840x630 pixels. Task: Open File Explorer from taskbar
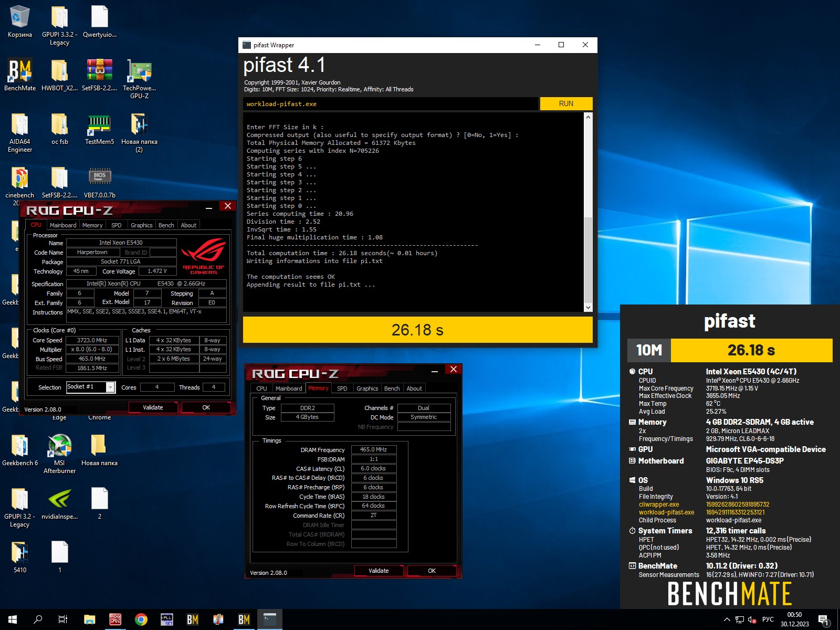coord(89,619)
